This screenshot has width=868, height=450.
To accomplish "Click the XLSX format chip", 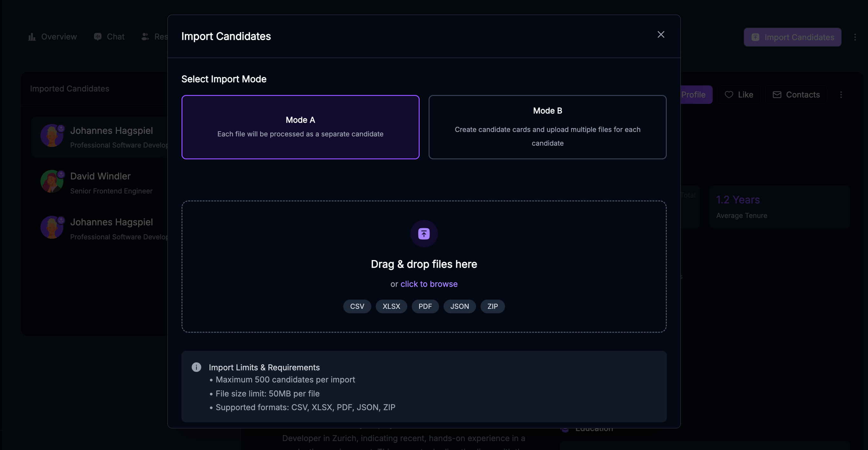I will tap(391, 306).
